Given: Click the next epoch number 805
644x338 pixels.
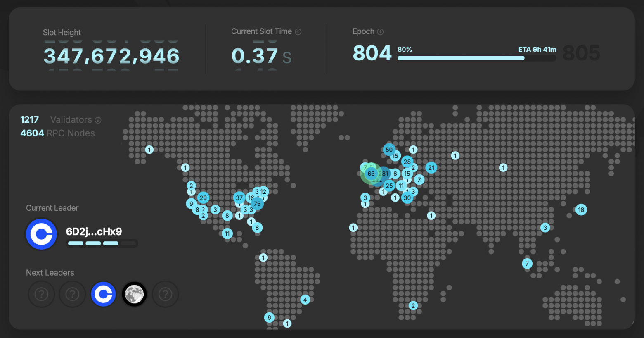Looking at the screenshot, I should (x=581, y=53).
